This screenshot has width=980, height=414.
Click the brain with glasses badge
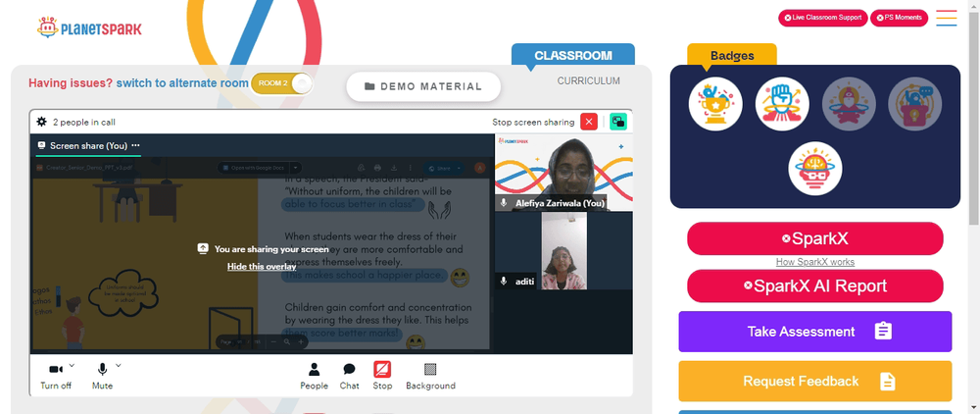815,168
